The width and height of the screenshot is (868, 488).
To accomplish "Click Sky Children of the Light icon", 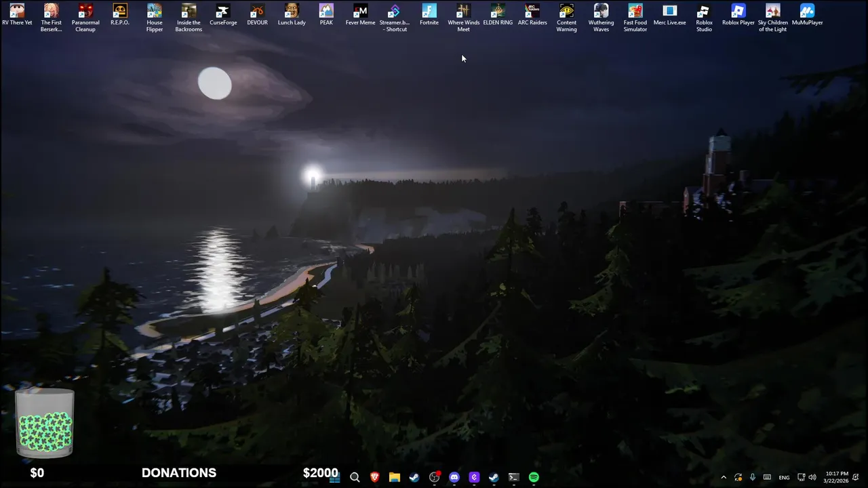I will coord(772,18).
